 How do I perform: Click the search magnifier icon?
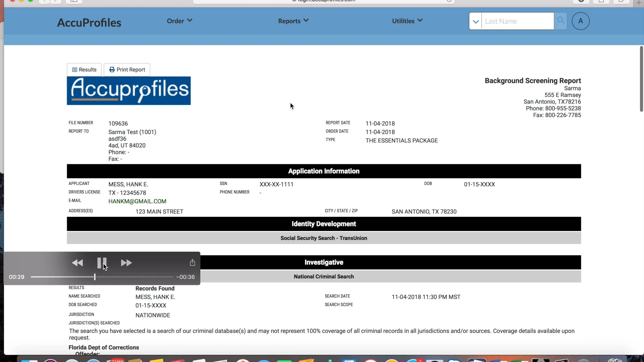pyautogui.click(x=560, y=21)
